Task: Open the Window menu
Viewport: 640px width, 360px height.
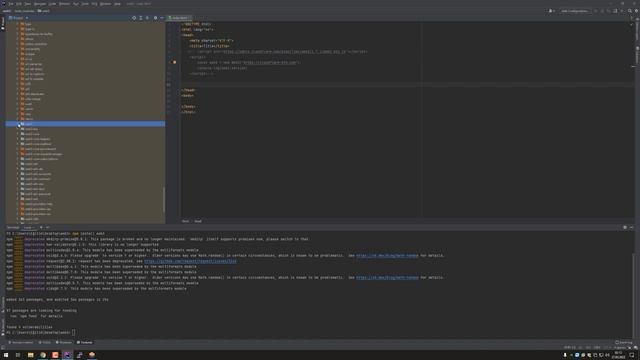Action: (x=105, y=4)
